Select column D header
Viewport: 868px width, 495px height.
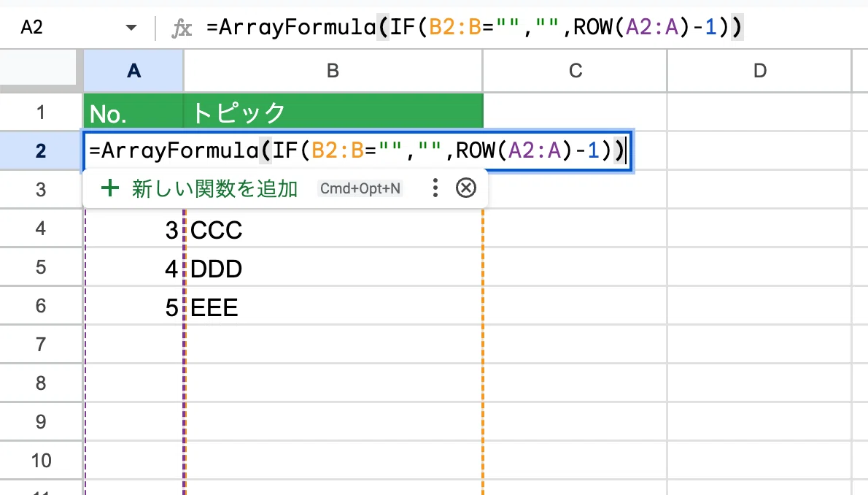[x=759, y=70]
